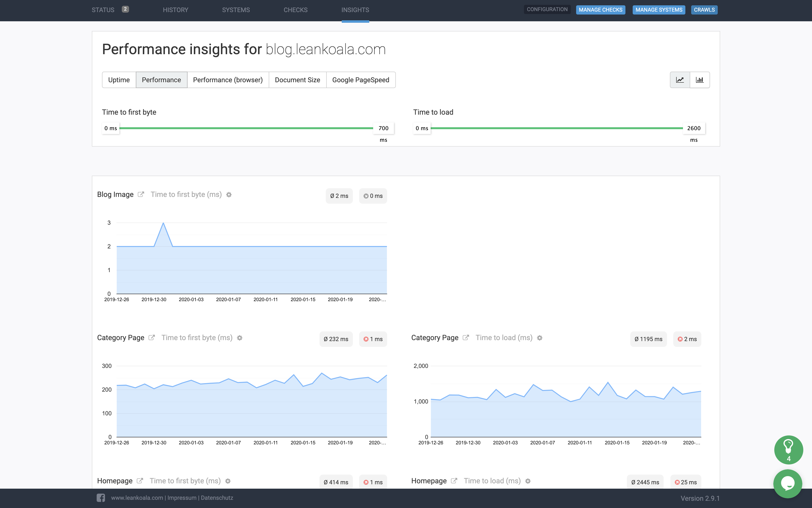812x508 pixels.
Task: Click the Blog Image chart peak
Action: tap(163, 223)
